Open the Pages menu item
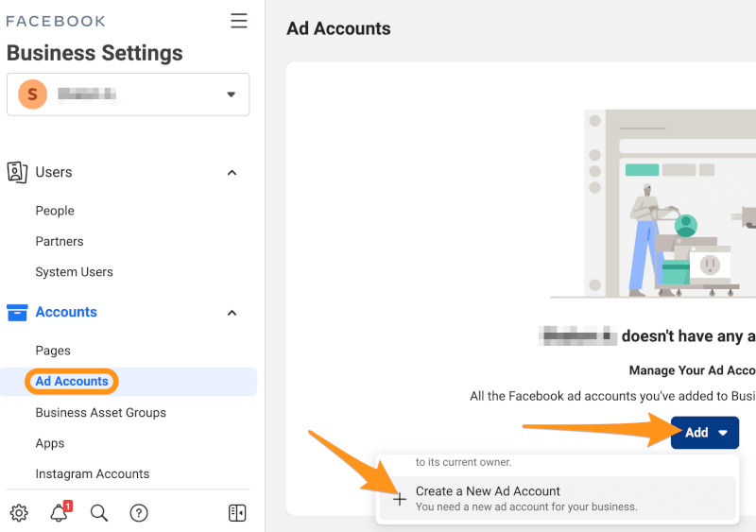Screen dimensions: 756x532 (53, 351)
